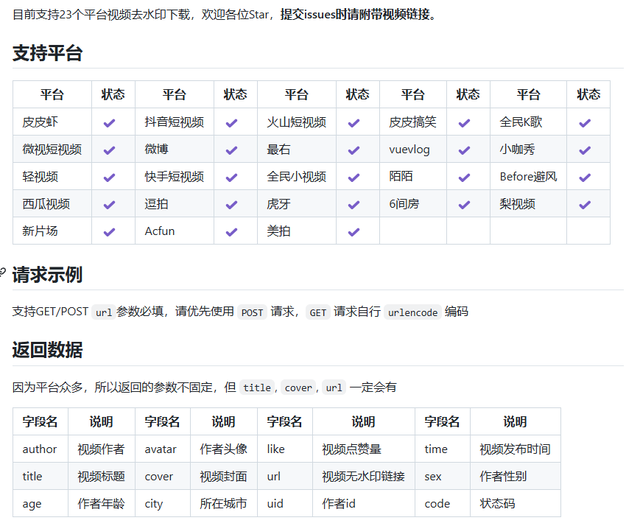Screen dimensions: 640x526
Task: Click the checkmark beside 全民K歌
Action: (587, 122)
